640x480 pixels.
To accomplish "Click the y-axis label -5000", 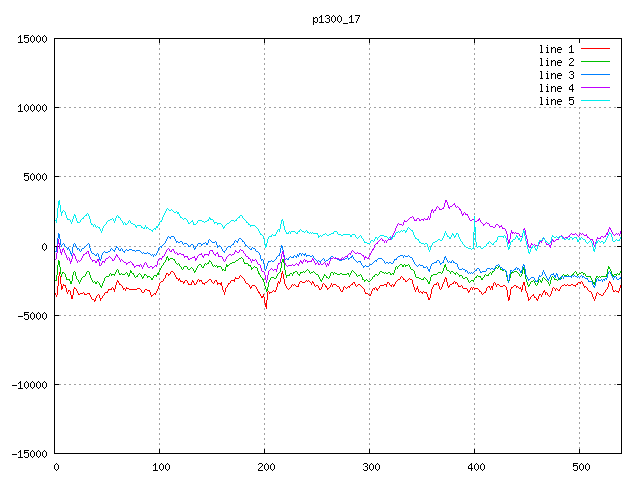I will coord(32,316).
